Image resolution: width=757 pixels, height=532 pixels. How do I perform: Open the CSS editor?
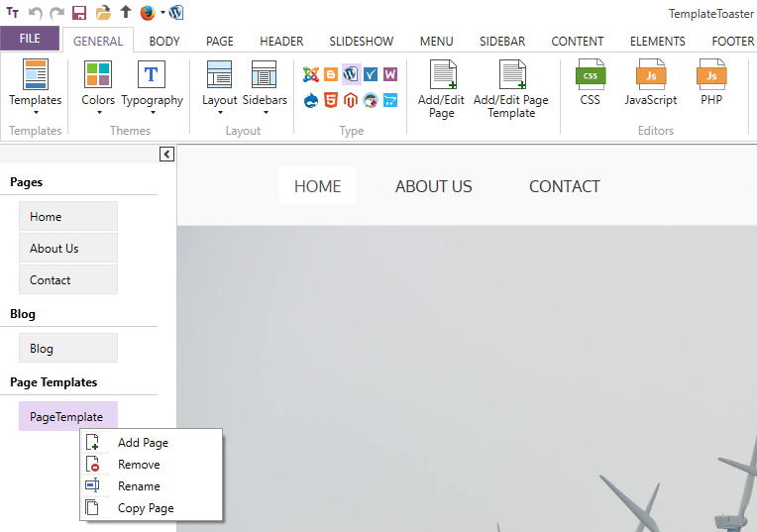(591, 83)
